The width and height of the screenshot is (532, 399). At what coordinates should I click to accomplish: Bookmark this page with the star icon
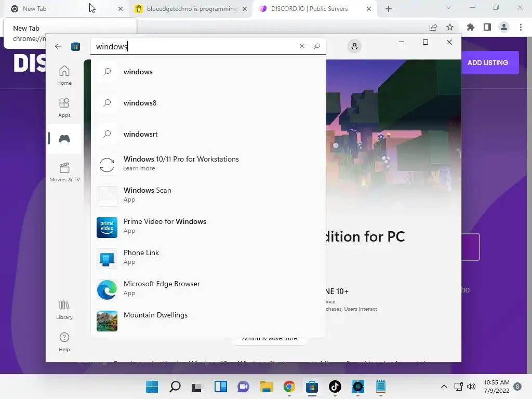[450, 27]
